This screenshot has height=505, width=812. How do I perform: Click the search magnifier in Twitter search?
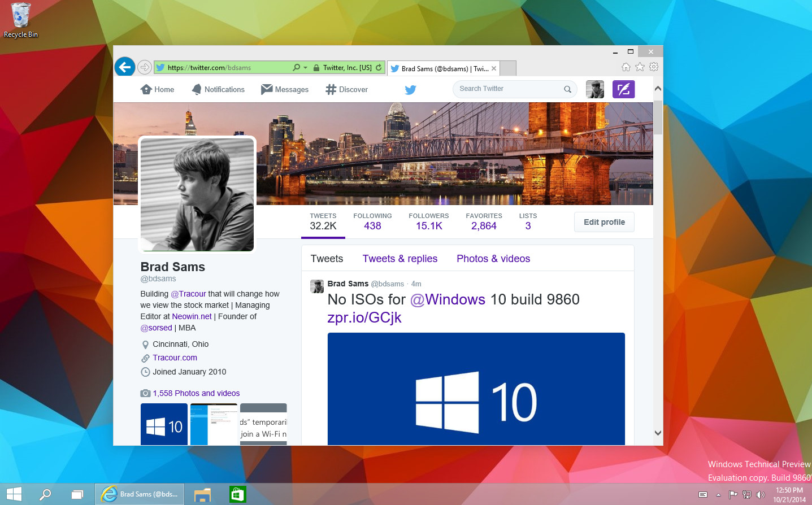click(567, 89)
